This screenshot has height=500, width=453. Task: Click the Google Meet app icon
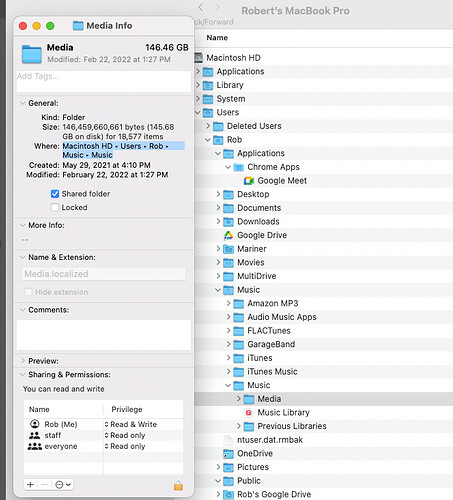point(249,181)
